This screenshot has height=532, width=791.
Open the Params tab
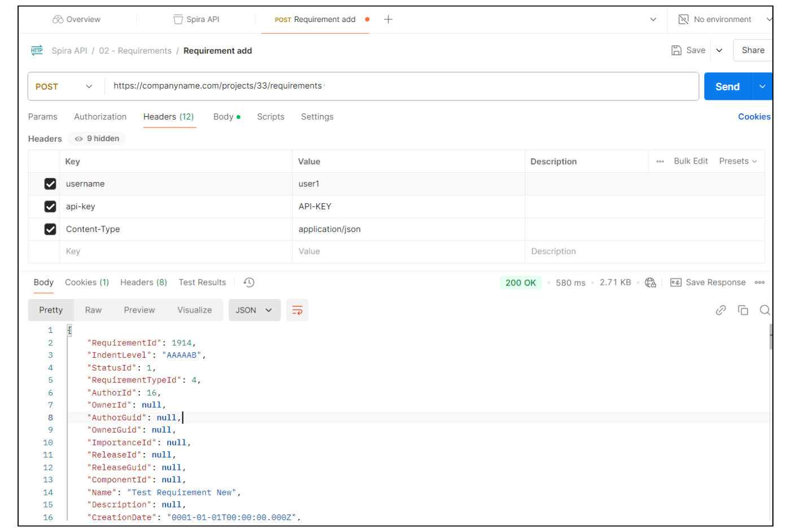[x=43, y=117]
